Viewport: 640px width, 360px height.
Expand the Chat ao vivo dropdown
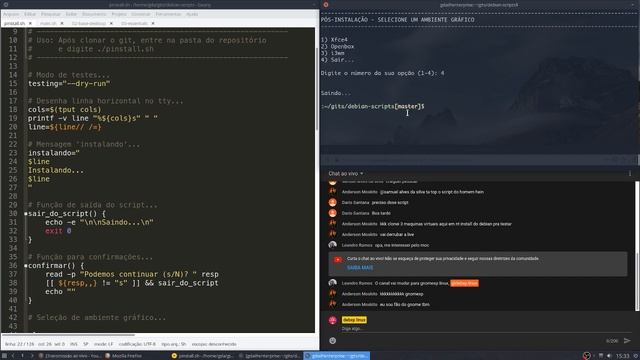[x=346, y=173]
